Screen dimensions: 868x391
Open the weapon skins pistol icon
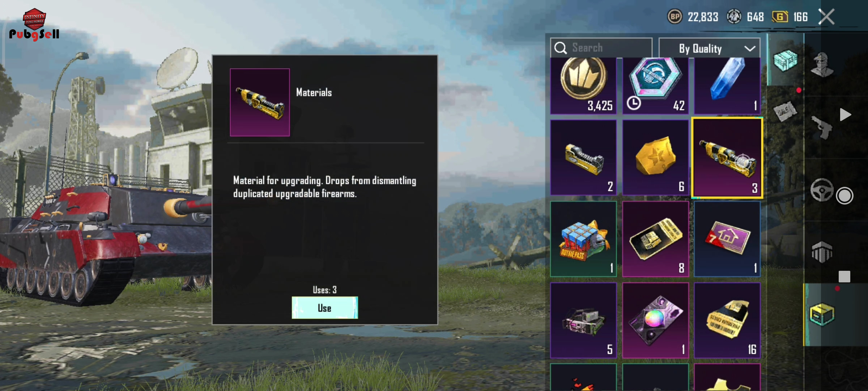[x=822, y=127]
